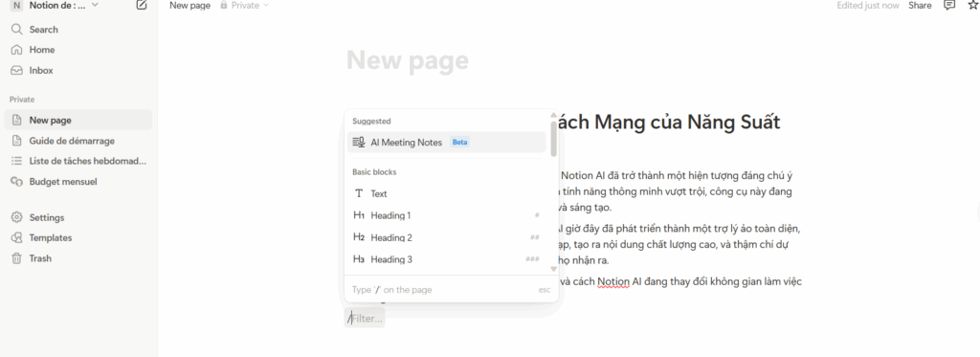The image size is (980, 357).
Task: Open the page comments icon
Action: pyautogui.click(x=949, y=5)
